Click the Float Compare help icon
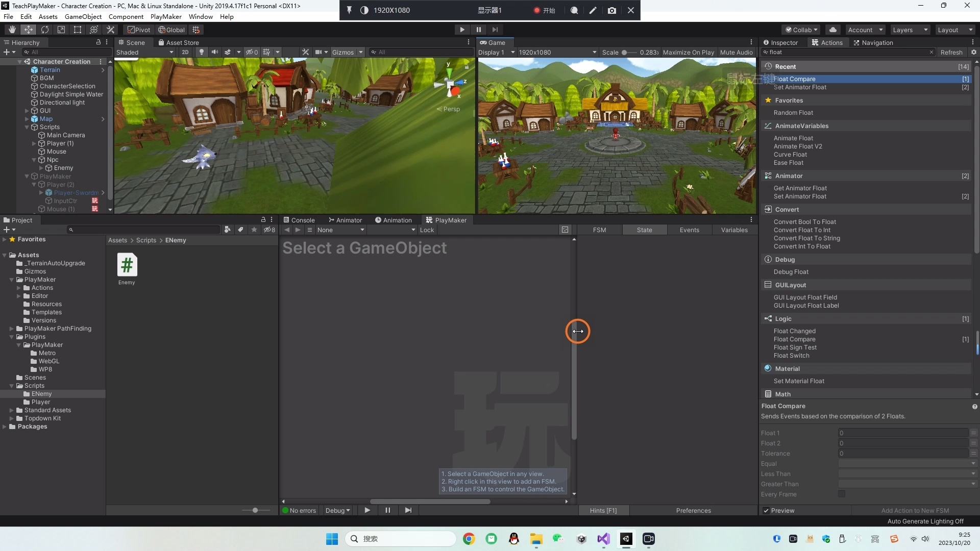The width and height of the screenshot is (980, 551). pyautogui.click(x=974, y=407)
